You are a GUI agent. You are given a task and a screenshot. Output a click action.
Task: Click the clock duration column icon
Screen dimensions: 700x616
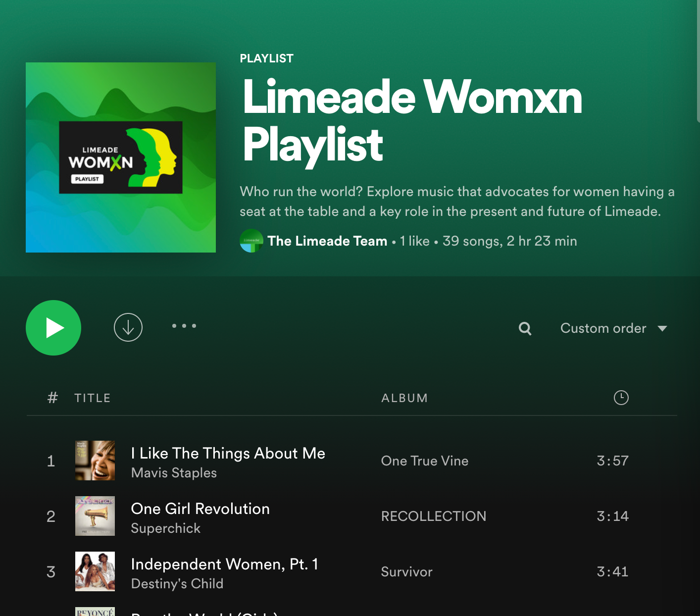click(621, 398)
